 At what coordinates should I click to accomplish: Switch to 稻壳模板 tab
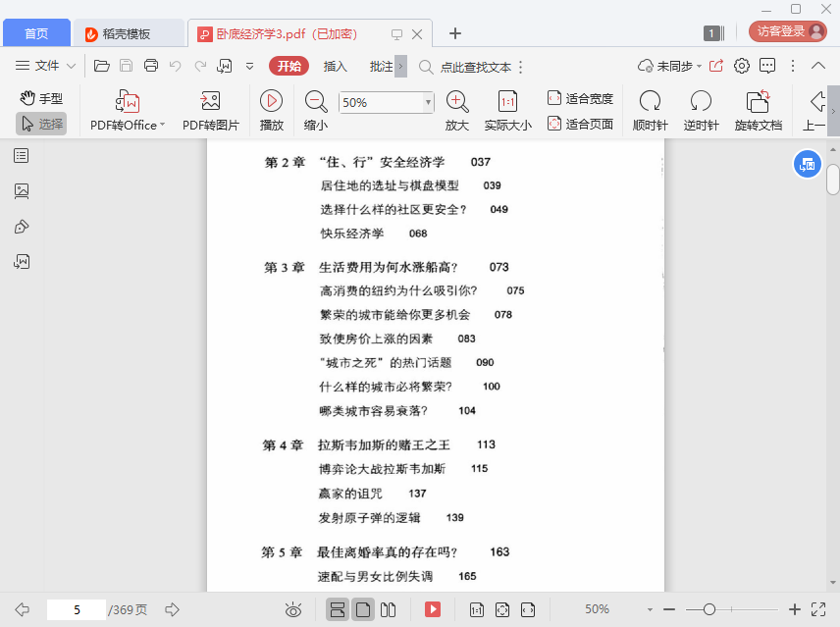point(129,33)
